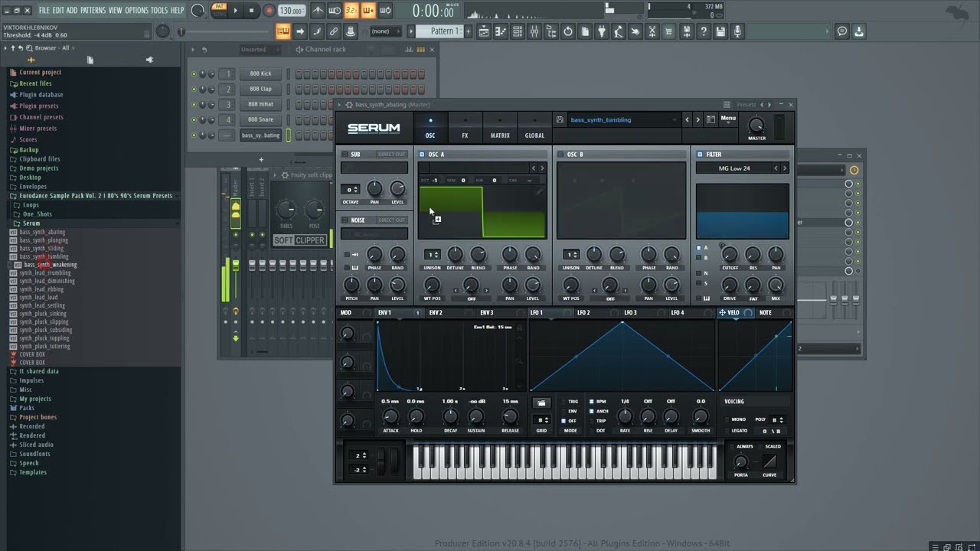Enable the LFO TRIG mode option

click(x=563, y=402)
